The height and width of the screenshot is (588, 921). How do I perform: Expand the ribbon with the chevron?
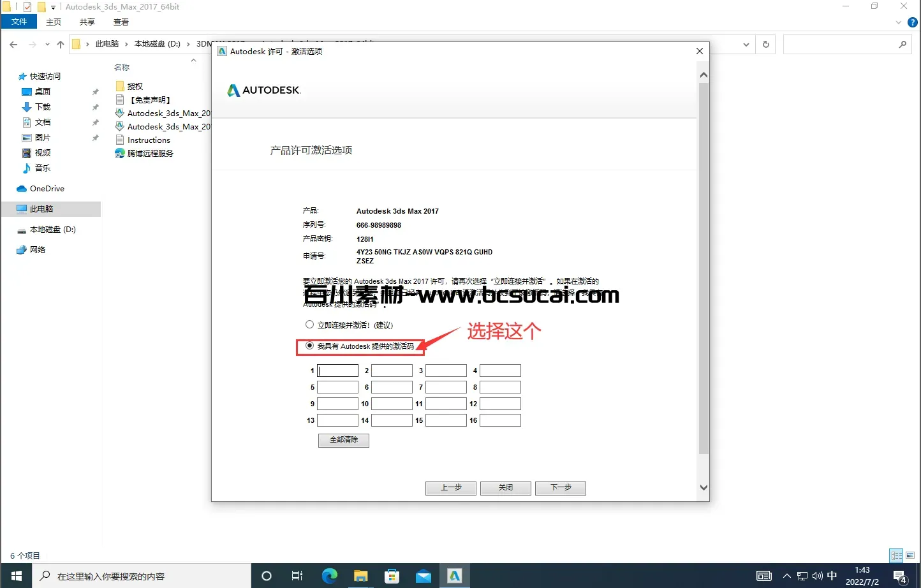(899, 22)
